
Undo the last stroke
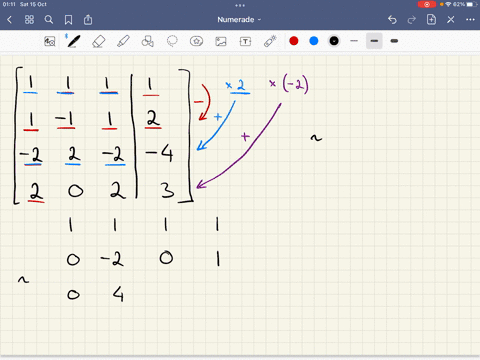click(x=392, y=20)
